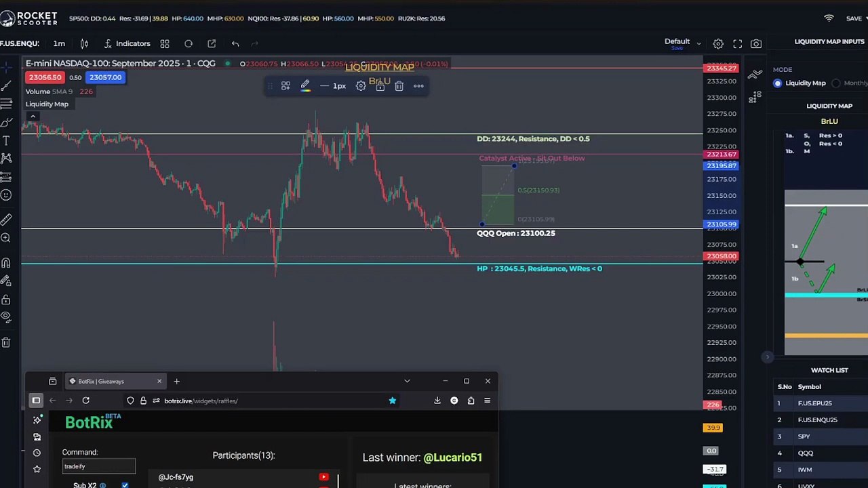Click the replay circular arrow icon
The height and width of the screenshot is (488, 868).
[x=189, y=43]
